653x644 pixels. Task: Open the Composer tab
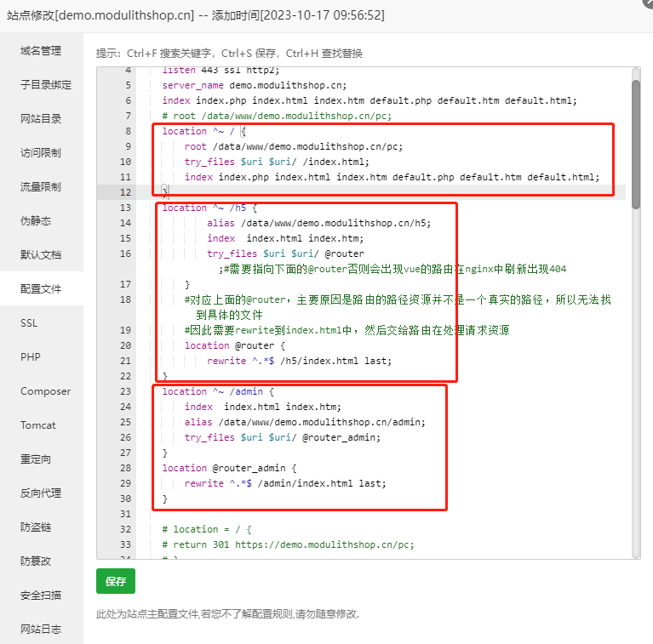click(x=43, y=391)
